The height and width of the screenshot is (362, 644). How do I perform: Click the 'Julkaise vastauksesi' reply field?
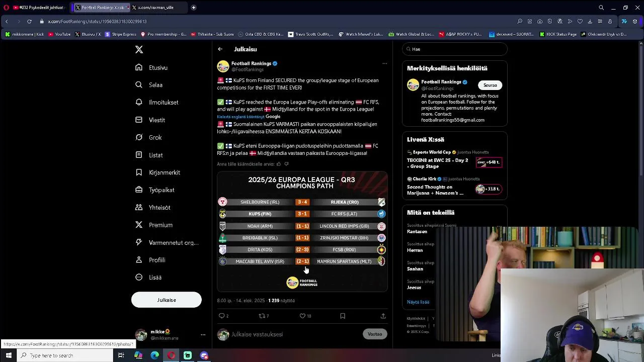(295, 334)
